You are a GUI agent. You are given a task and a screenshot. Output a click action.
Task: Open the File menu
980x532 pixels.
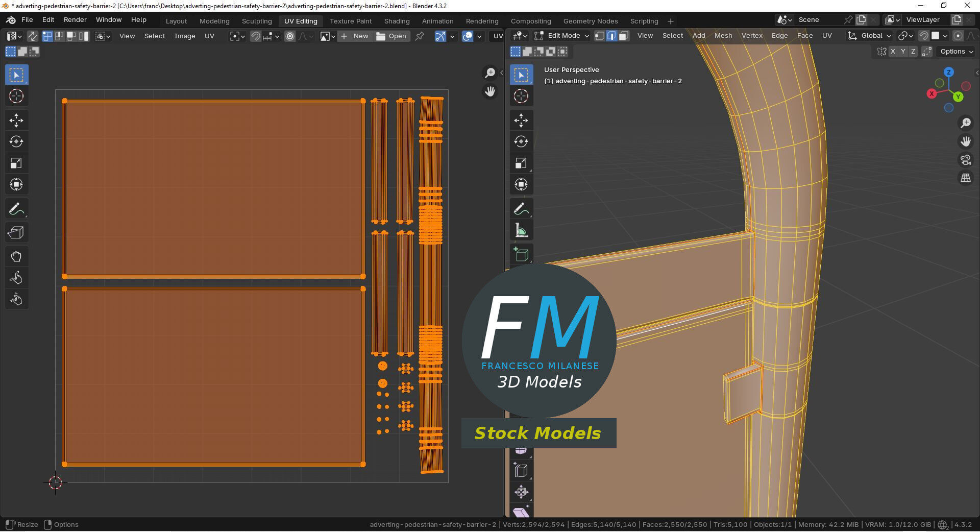(x=27, y=20)
